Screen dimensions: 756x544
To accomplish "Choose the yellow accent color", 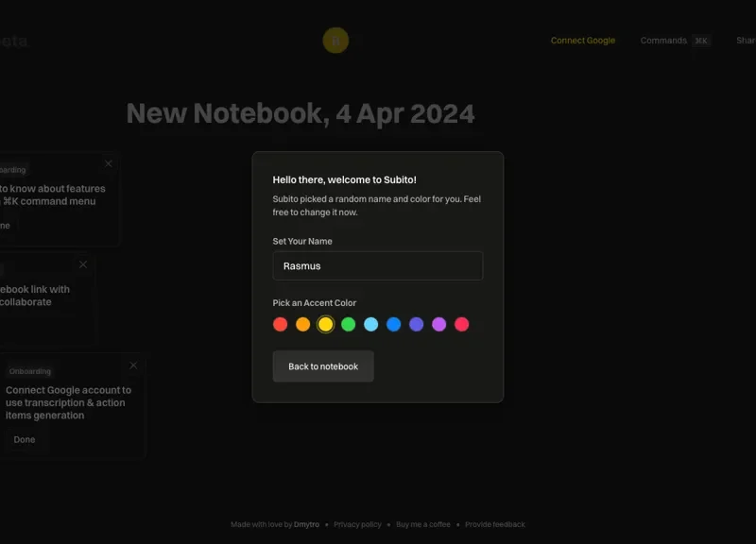I will point(325,324).
